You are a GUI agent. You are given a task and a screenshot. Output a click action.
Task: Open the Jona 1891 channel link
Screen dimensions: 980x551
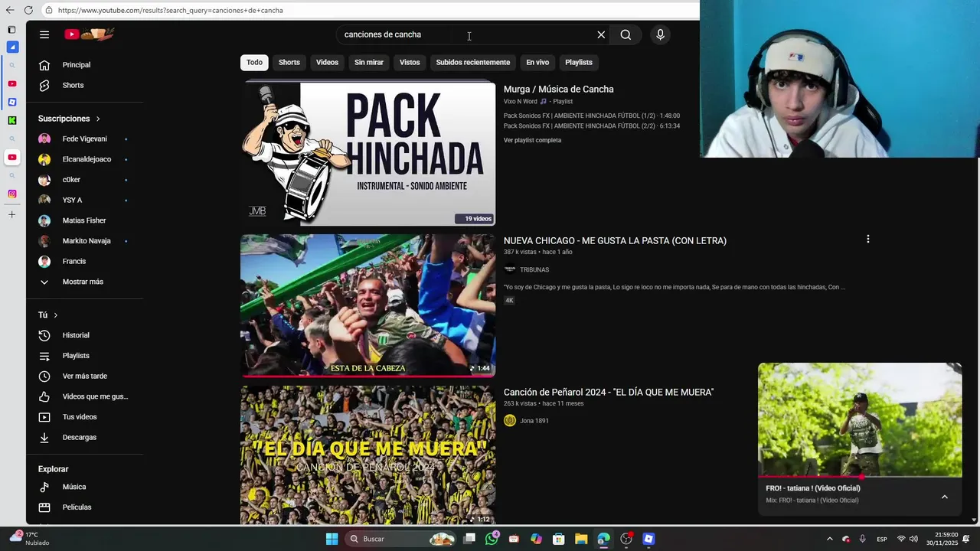point(534,420)
